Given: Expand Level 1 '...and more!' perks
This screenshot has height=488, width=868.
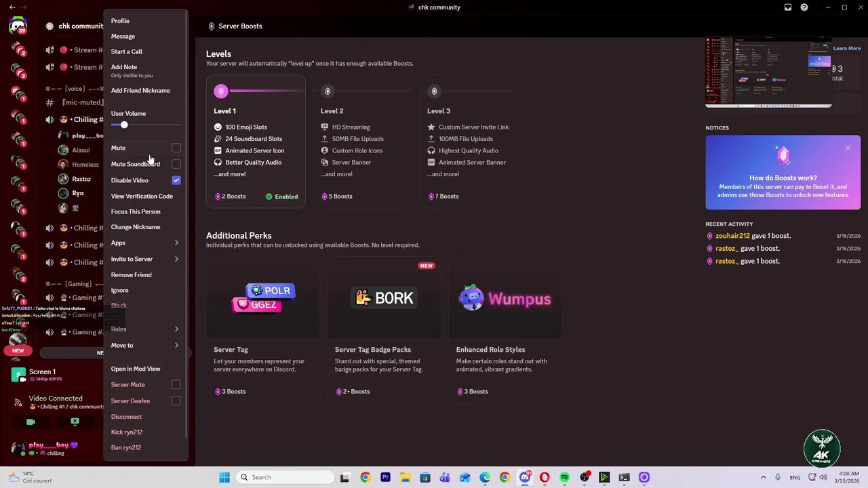Looking at the screenshot, I should [230, 174].
